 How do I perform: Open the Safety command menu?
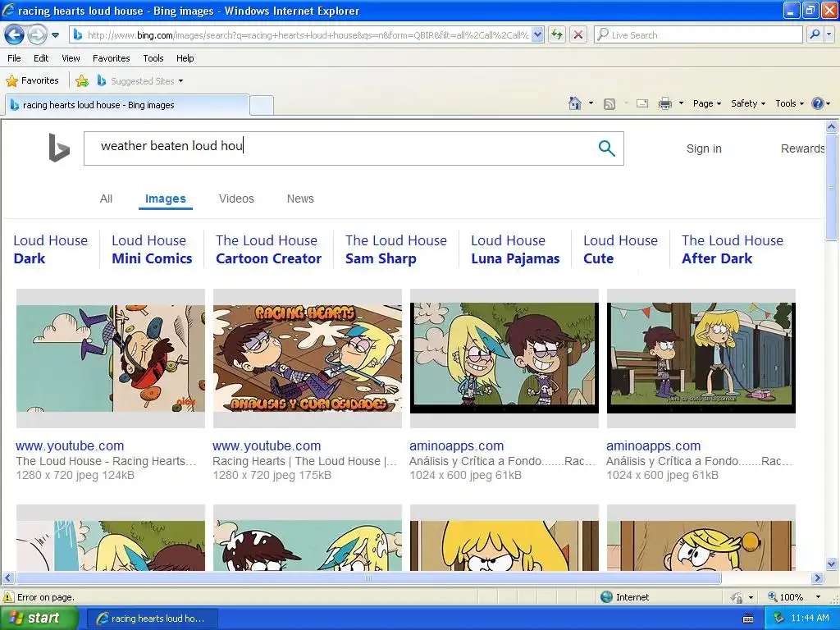(x=748, y=103)
